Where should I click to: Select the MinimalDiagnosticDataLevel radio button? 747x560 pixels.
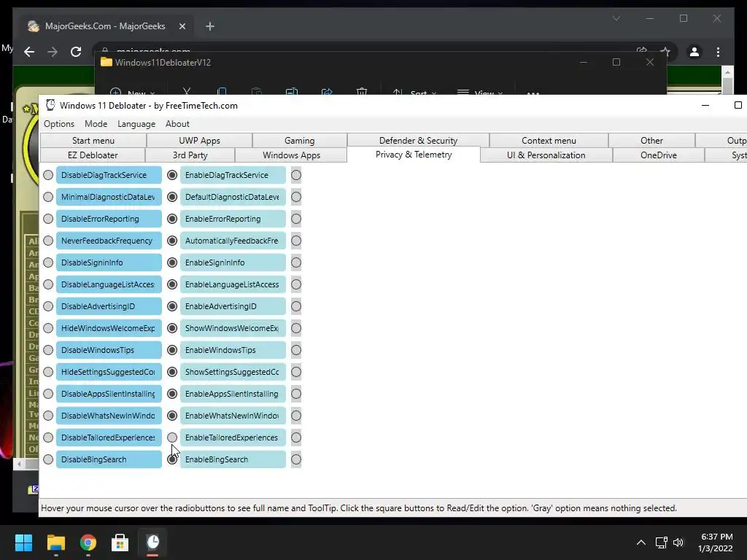(x=48, y=197)
